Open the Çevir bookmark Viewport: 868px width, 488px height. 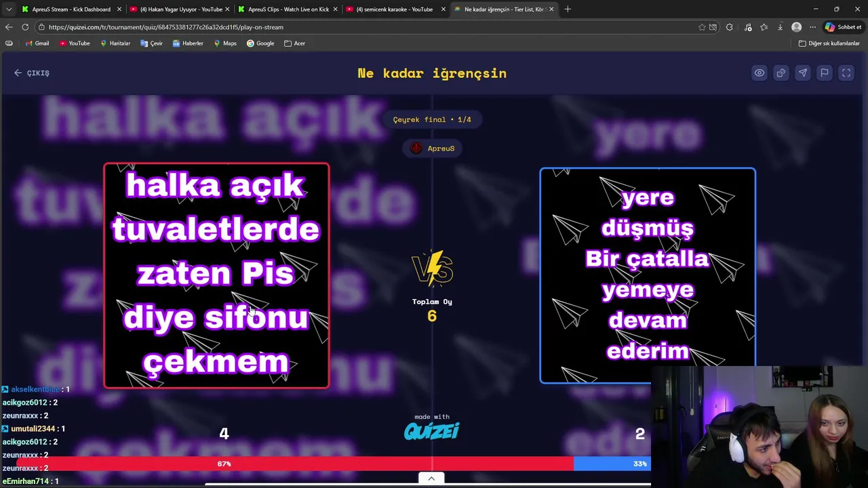pyautogui.click(x=151, y=43)
